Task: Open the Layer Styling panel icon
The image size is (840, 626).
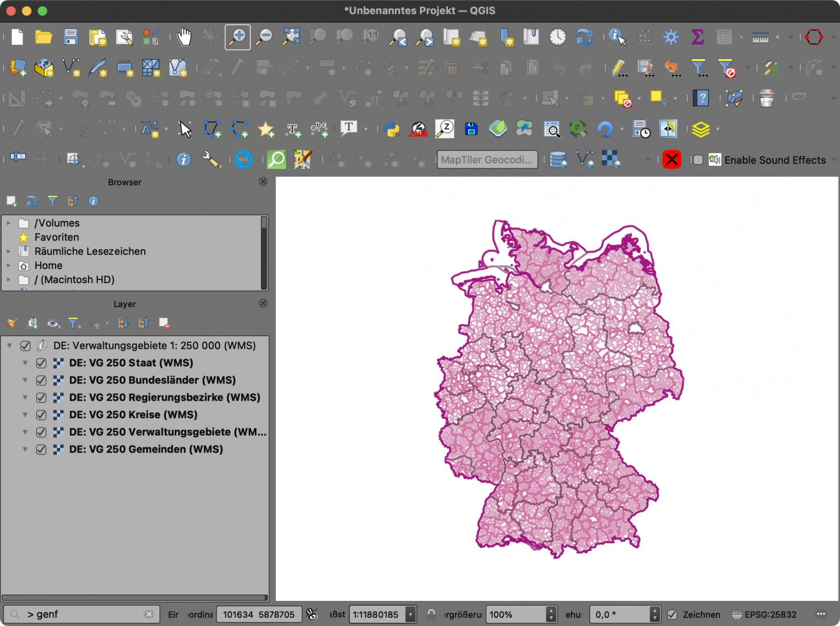Action: (x=702, y=129)
